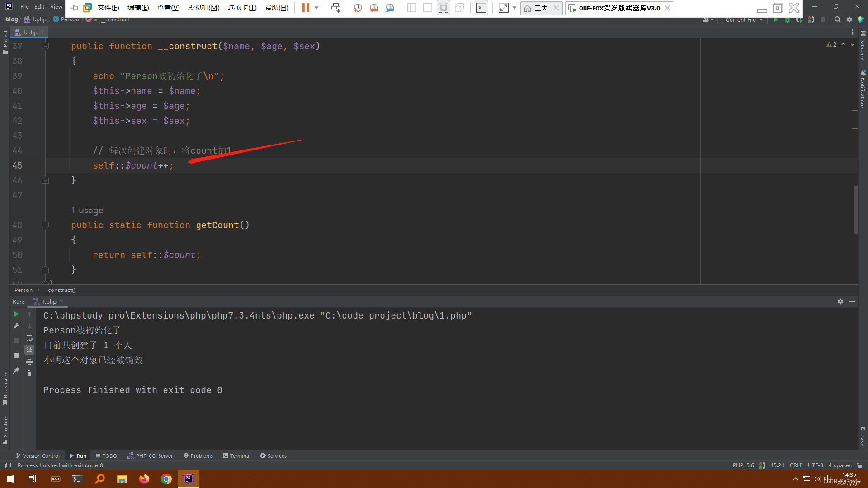Screen dimensions: 868x488
Task: Open Search Everywhere via the magnifier icon
Action: tap(837, 20)
